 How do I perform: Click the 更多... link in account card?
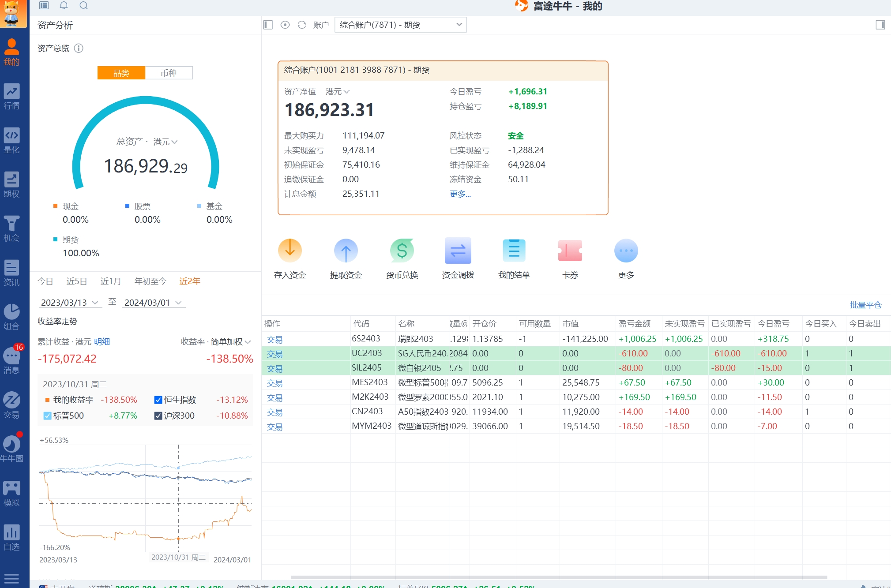[x=460, y=194]
